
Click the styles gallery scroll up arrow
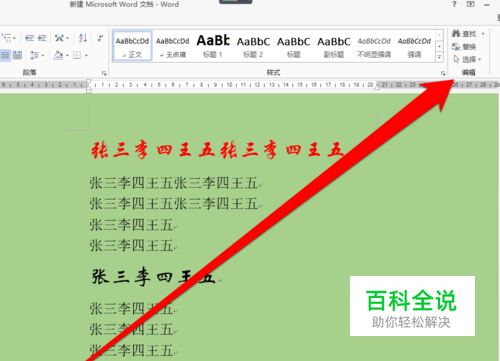click(x=439, y=35)
